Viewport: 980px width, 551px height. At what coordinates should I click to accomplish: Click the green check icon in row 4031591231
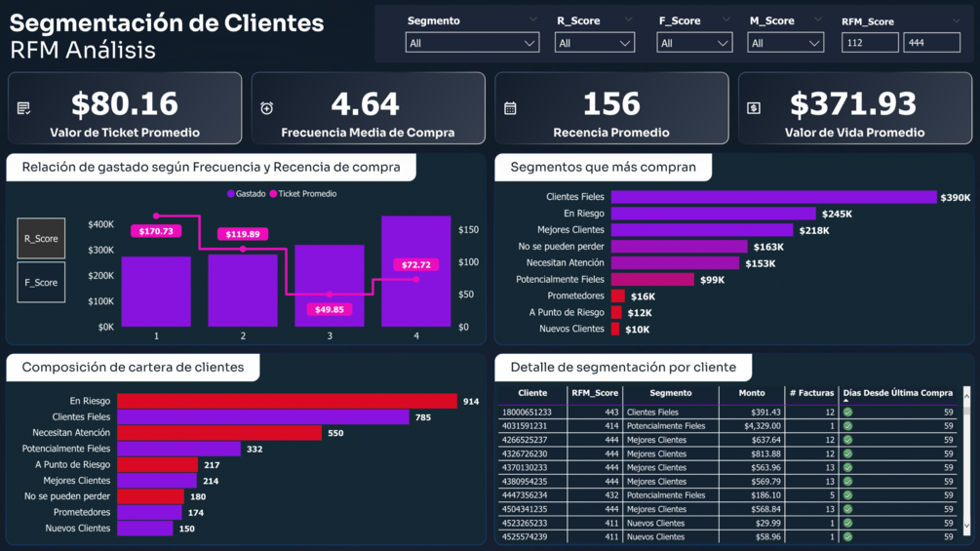tap(848, 426)
